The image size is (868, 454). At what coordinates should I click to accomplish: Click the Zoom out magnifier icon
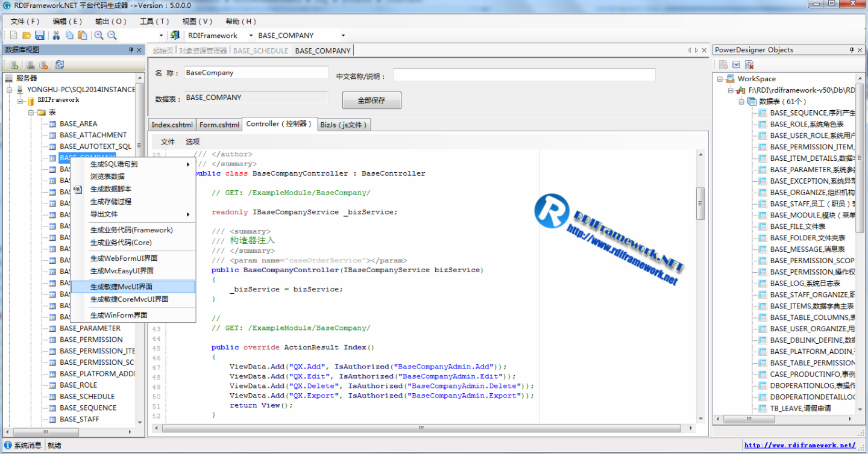click(x=112, y=36)
